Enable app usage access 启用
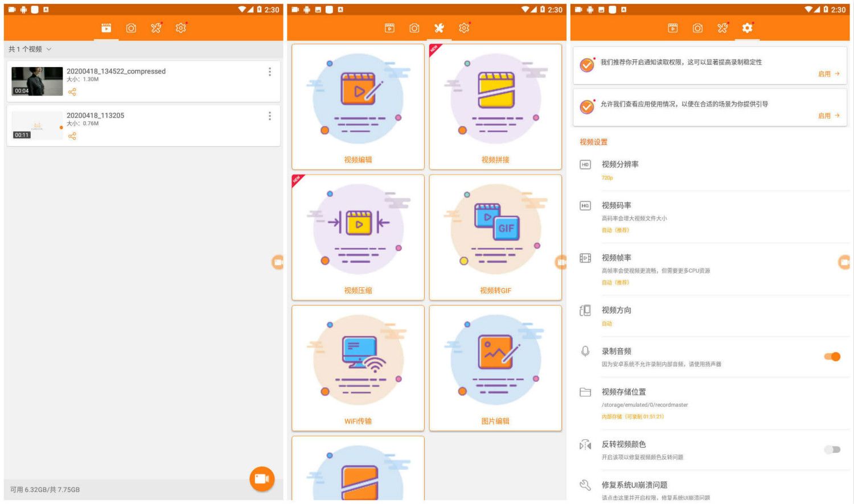This screenshot has width=854, height=504. [828, 115]
